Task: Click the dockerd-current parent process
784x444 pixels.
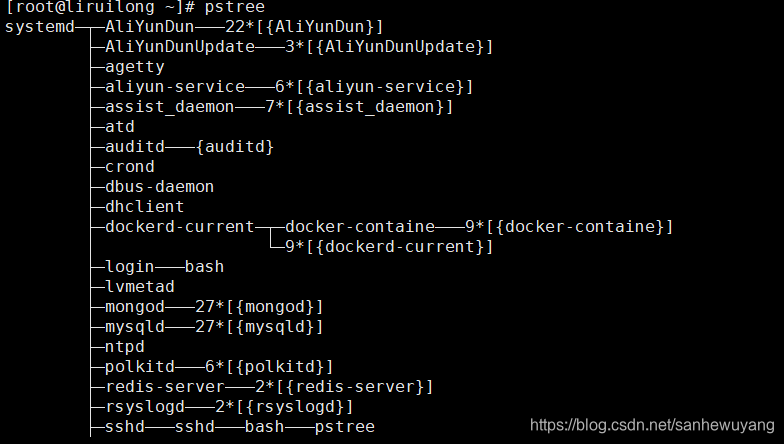Action: tap(179, 227)
